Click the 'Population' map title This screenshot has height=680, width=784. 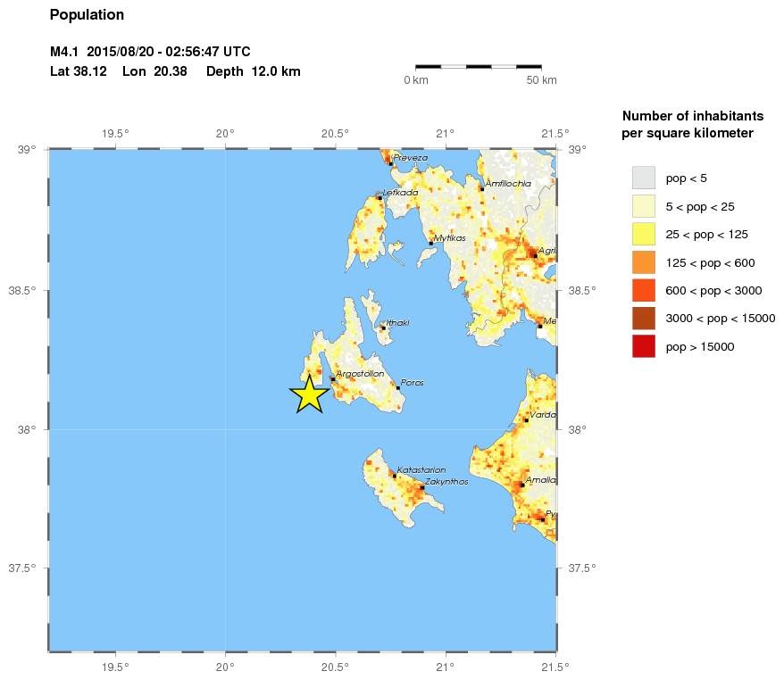tap(87, 15)
